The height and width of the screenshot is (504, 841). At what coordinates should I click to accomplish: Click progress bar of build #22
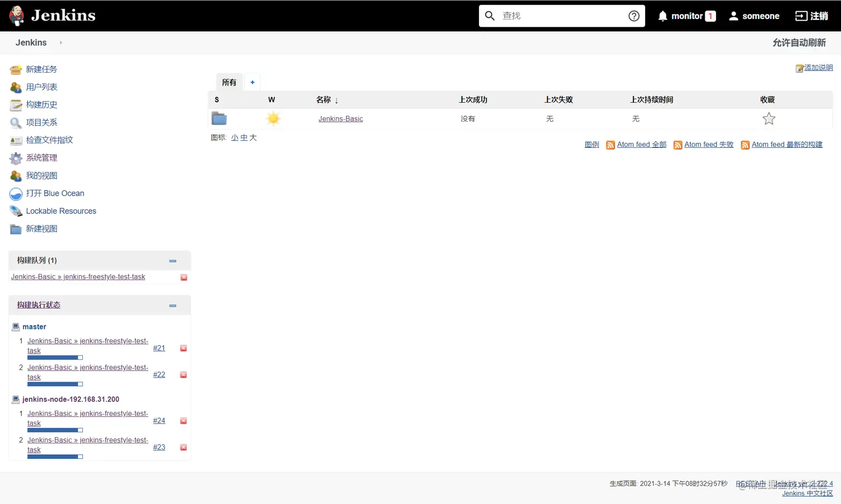coord(55,384)
